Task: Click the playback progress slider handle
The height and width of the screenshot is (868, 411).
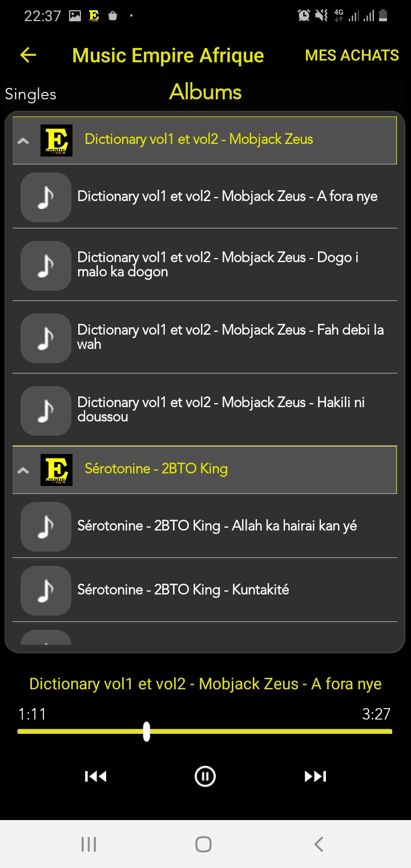Action: (x=147, y=731)
